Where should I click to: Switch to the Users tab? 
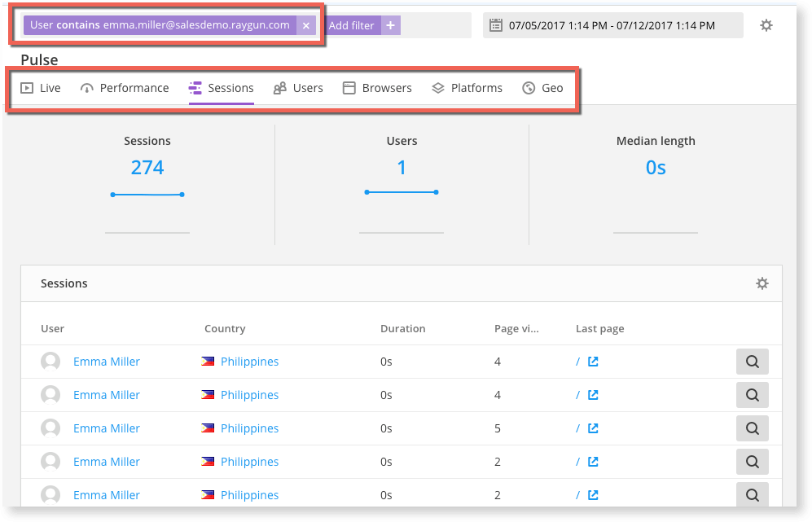tap(308, 87)
